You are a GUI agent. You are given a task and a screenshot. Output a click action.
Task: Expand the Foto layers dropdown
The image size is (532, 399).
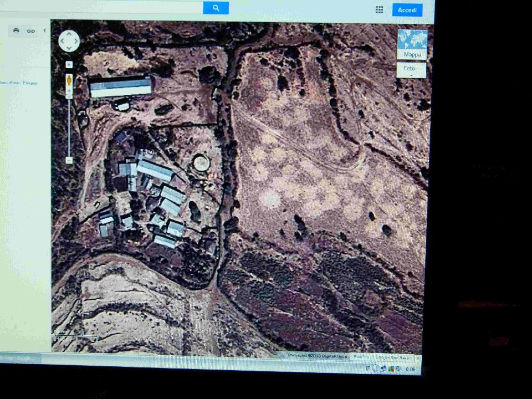click(x=411, y=70)
